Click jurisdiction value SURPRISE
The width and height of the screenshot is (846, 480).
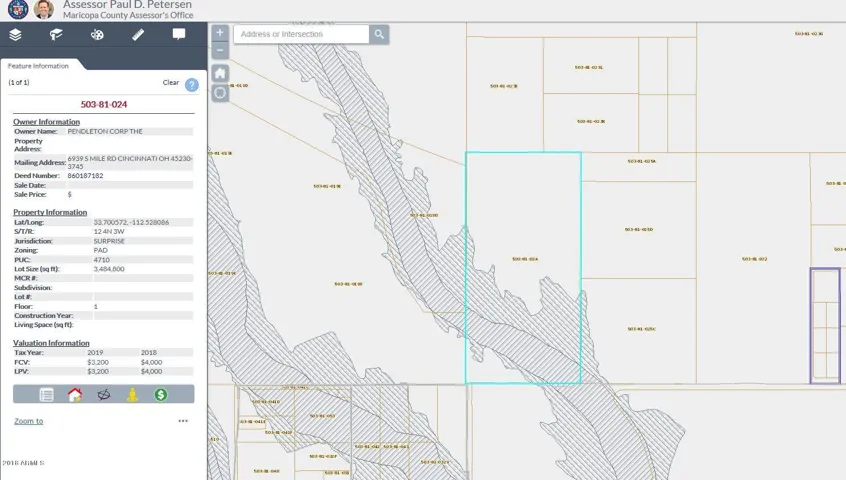pyautogui.click(x=109, y=241)
